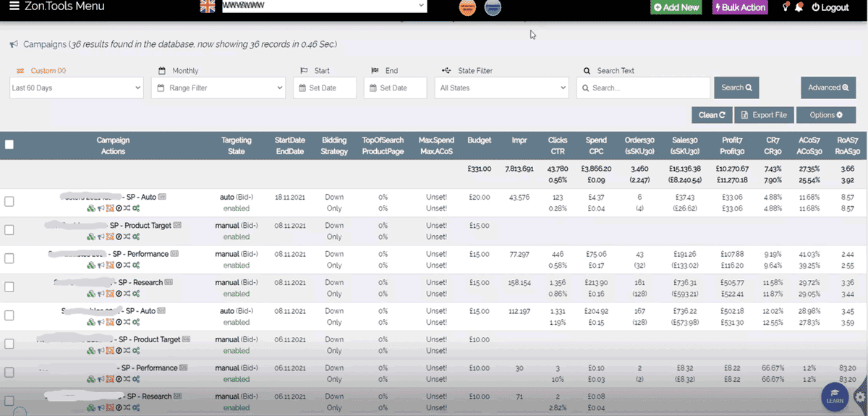Open the lightbulb tips icon
The width and height of the screenshot is (868, 416).
(786, 7)
